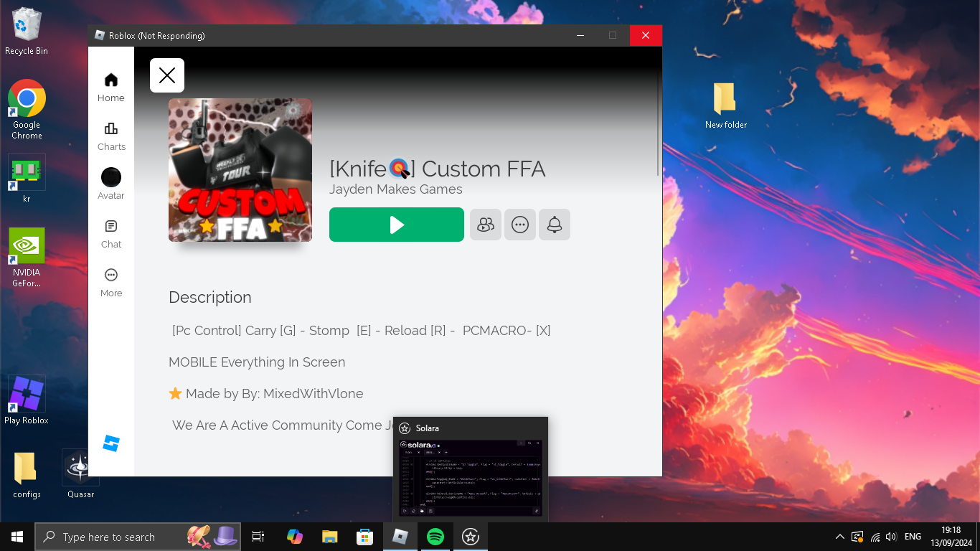Minimize the Roblox window
This screenshot has width=980, height=551.
click(580, 35)
